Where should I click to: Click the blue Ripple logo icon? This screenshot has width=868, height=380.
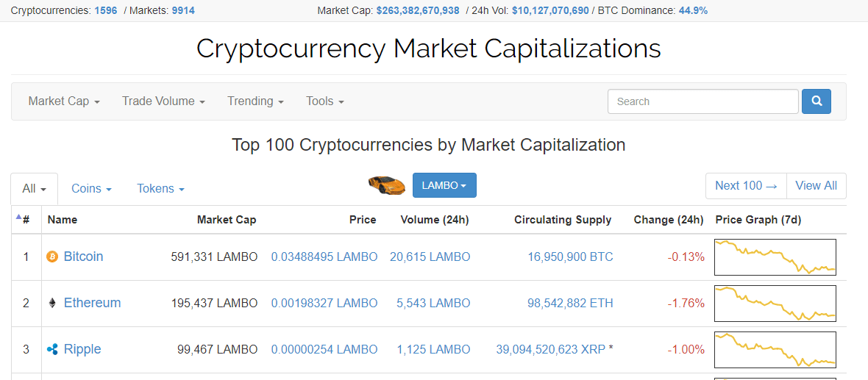(52, 350)
